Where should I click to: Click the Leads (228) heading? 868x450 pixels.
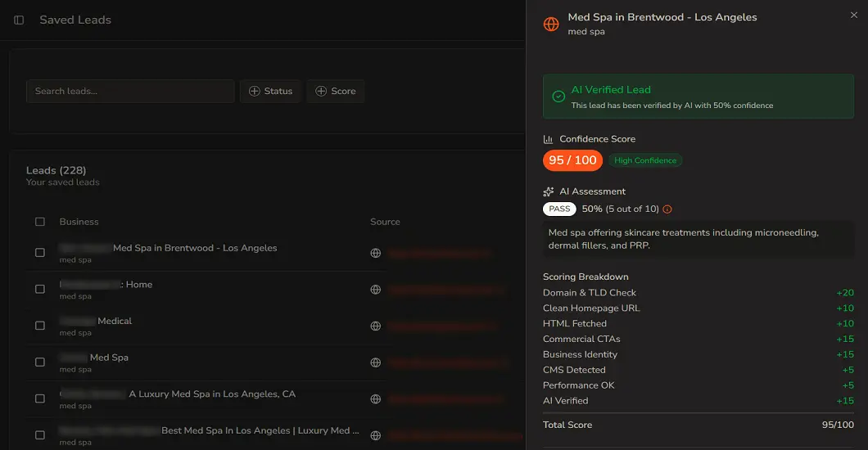click(x=56, y=170)
